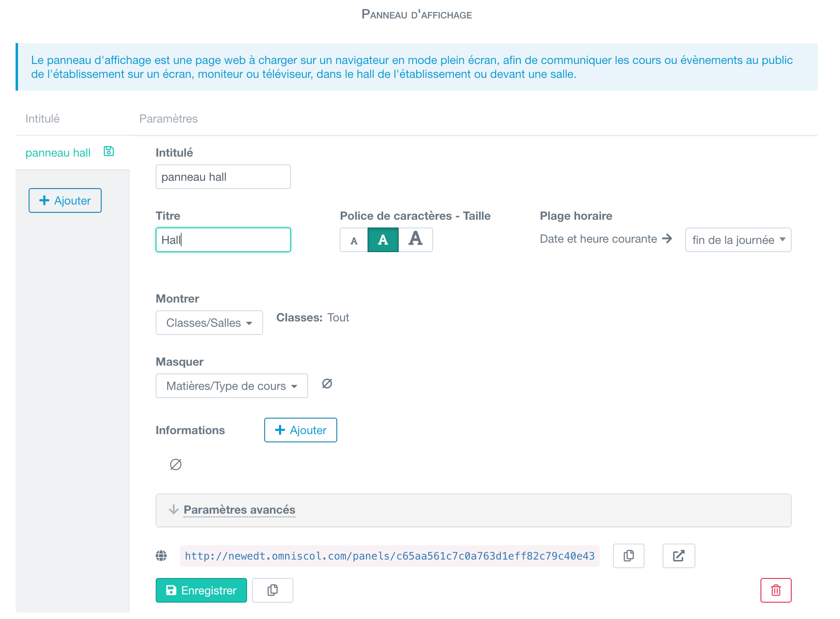Copy the panel URL to clipboard
Viewport: 840px width, 619px height.
coord(628,556)
